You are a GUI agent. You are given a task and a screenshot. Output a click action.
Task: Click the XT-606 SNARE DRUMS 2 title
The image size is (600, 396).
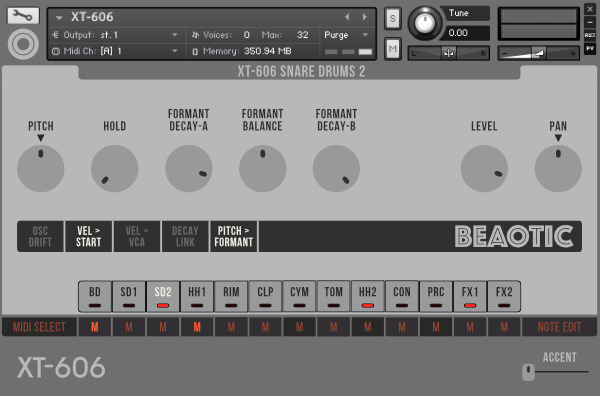coord(301,72)
